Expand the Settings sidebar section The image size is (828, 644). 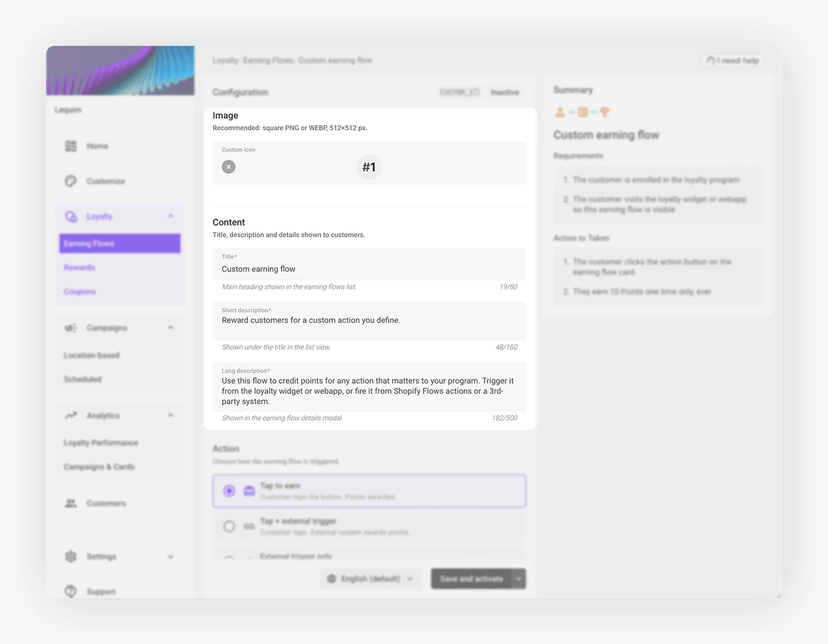[170, 556]
